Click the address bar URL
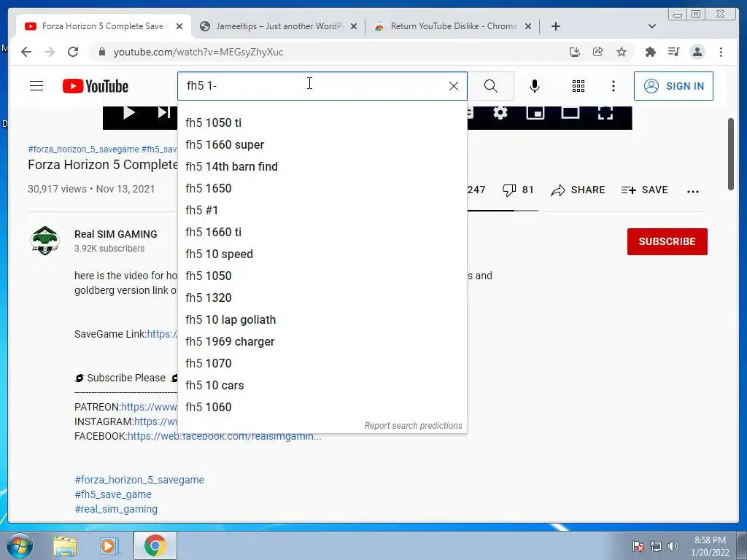The image size is (747, 560). point(198,52)
